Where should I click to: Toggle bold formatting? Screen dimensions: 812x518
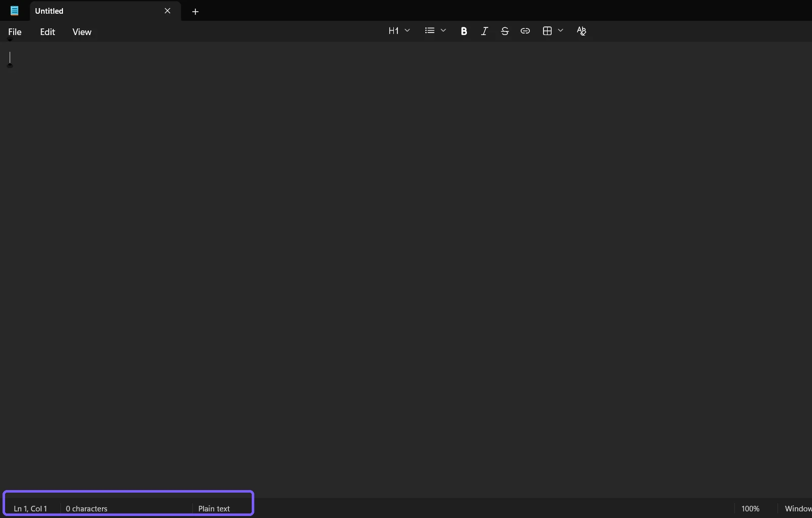pos(464,31)
